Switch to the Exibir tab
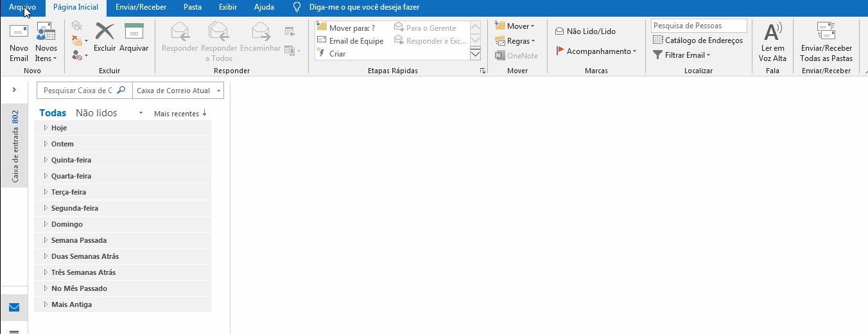This screenshot has width=868, height=334. 227,8
